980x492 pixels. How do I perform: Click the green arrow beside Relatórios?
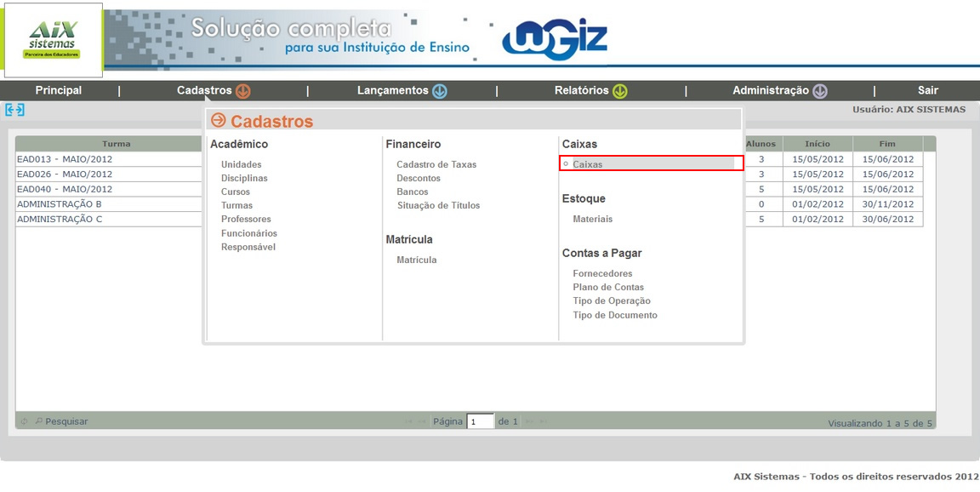(620, 91)
